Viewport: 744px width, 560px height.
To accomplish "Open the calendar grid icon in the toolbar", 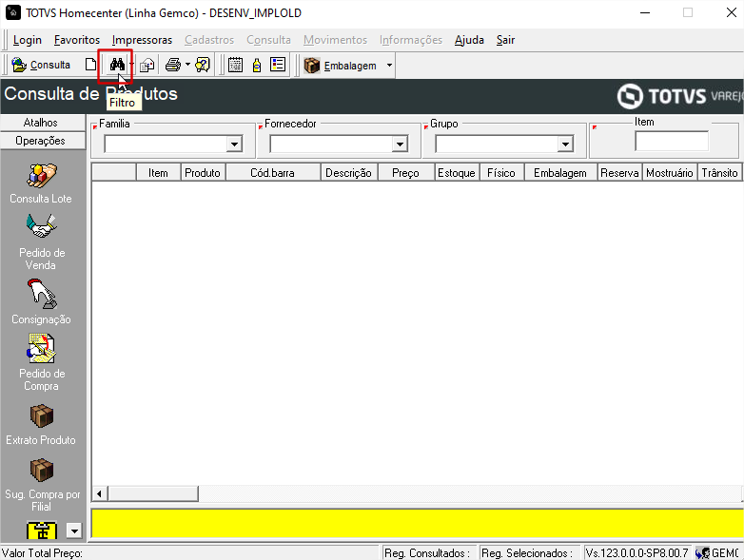I will [235, 65].
